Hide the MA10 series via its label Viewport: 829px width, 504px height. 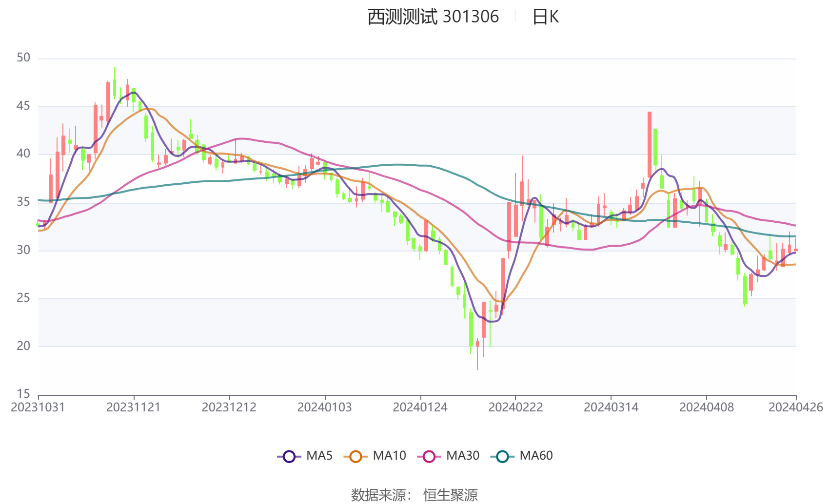point(389,456)
